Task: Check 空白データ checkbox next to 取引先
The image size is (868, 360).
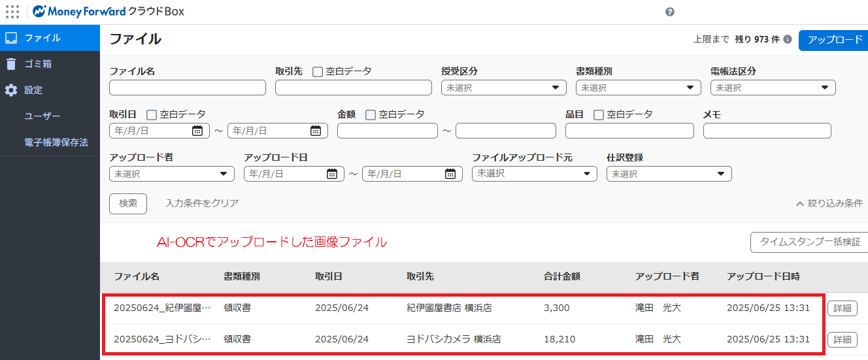Action: [x=318, y=72]
